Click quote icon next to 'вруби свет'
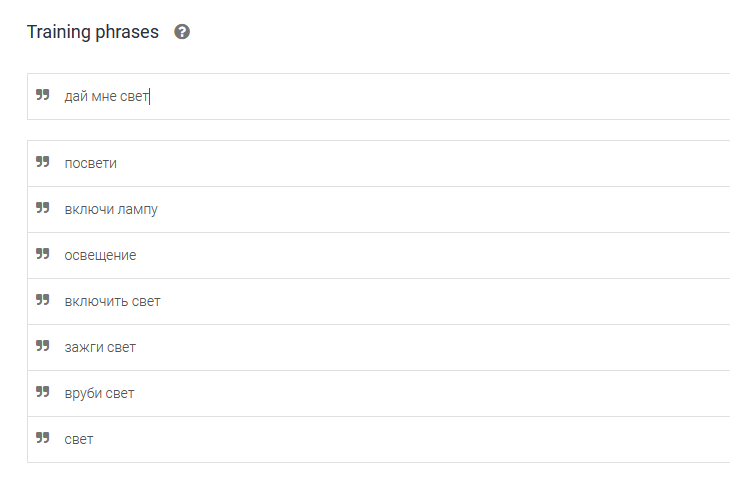The width and height of the screenshot is (730, 481). (x=43, y=392)
